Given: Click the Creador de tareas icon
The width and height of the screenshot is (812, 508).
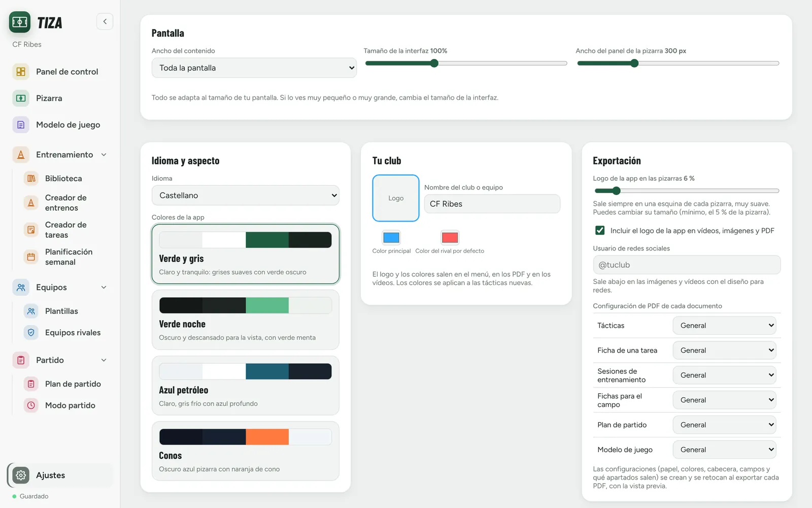Looking at the screenshot, I should (31, 230).
